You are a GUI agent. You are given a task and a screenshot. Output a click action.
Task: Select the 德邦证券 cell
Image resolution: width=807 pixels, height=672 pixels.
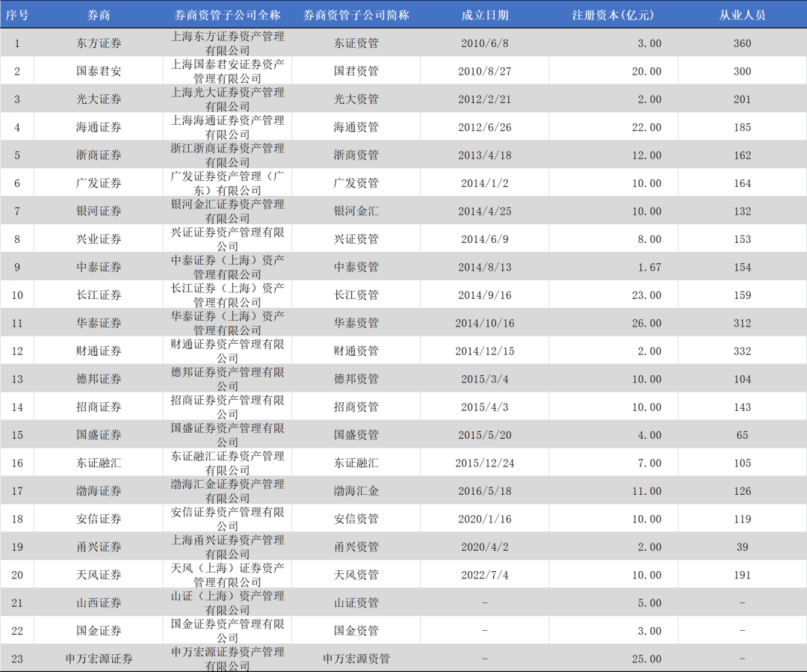[x=99, y=379]
